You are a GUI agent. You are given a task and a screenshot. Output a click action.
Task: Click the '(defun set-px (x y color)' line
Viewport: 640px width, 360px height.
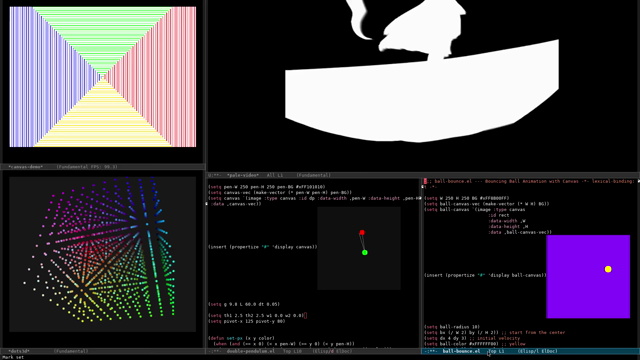241,338
